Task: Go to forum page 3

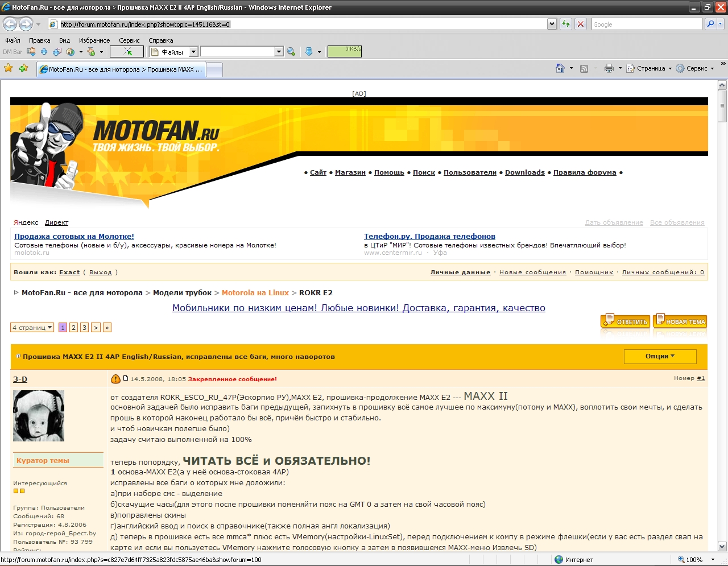Action: coord(84,328)
